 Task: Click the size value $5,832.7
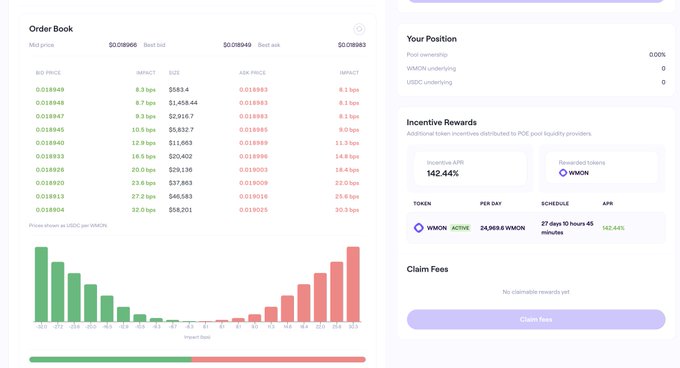pos(181,130)
